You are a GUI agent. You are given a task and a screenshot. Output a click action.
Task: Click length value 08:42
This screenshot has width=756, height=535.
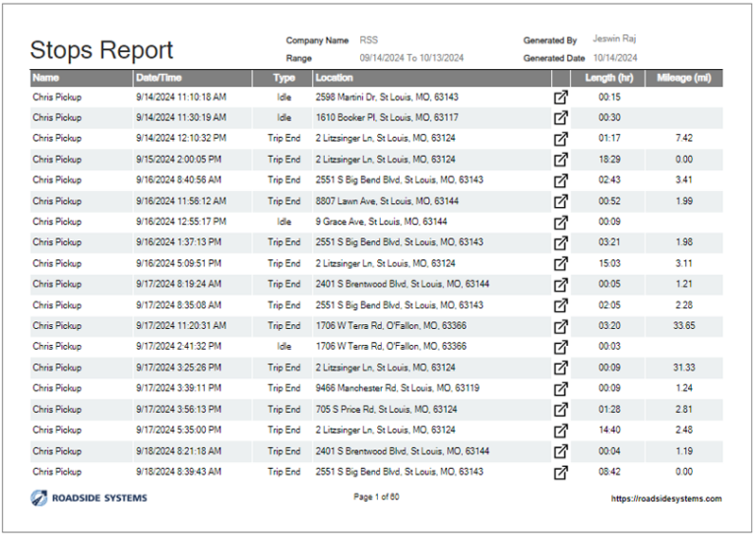pyautogui.click(x=609, y=472)
